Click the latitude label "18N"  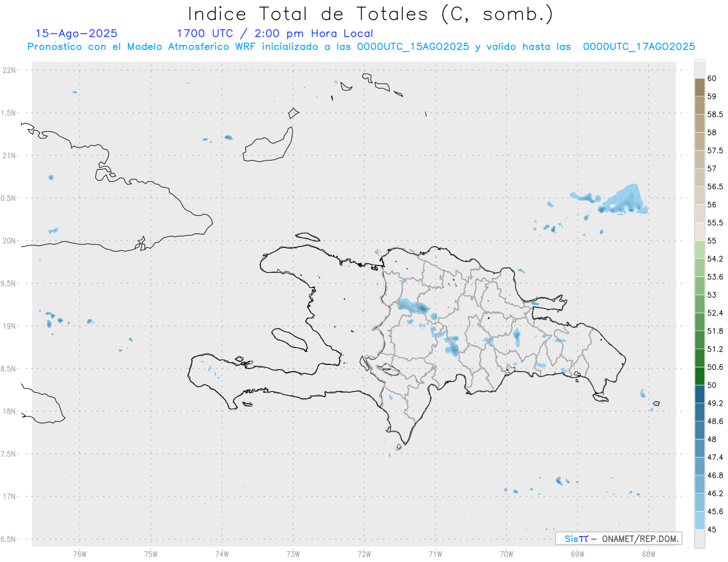coord(10,411)
